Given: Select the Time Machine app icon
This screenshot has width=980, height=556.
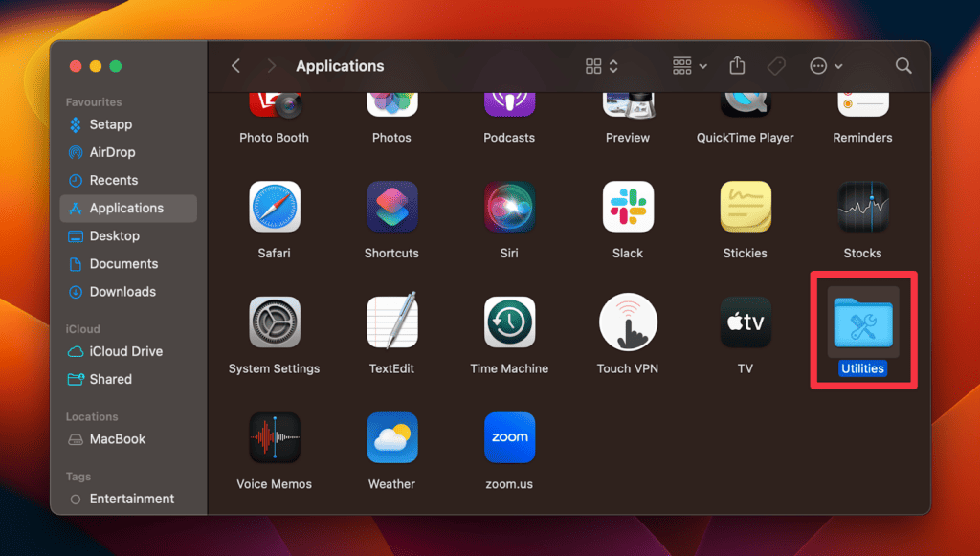Looking at the screenshot, I should 509,322.
